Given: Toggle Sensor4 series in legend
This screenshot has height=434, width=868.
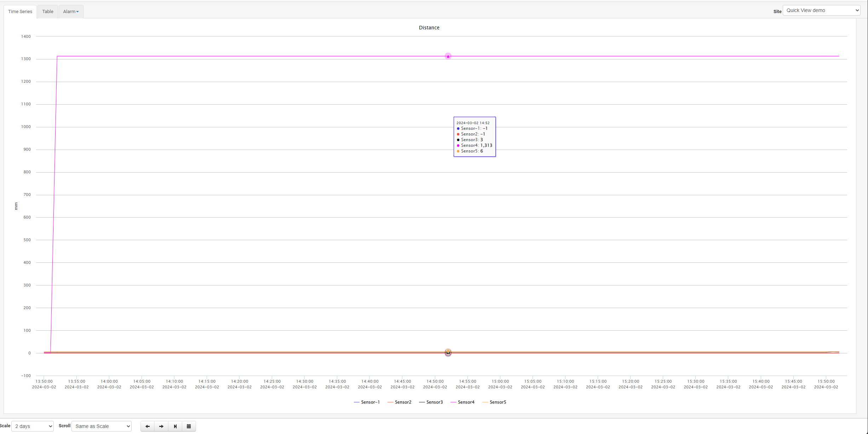Looking at the screenshot, I should click(466, 402).
